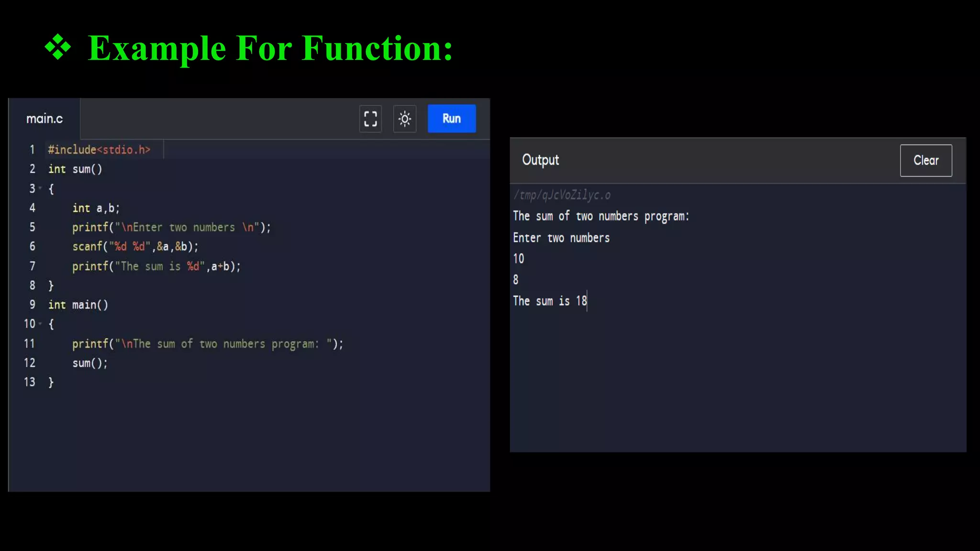Collapse the code fold arrow at line 10
Screen dimensions: 980x551
point(40,324)
